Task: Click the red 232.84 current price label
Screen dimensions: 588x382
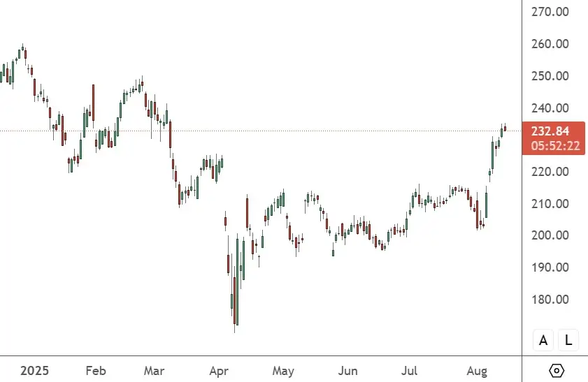Action: [550, 131]
